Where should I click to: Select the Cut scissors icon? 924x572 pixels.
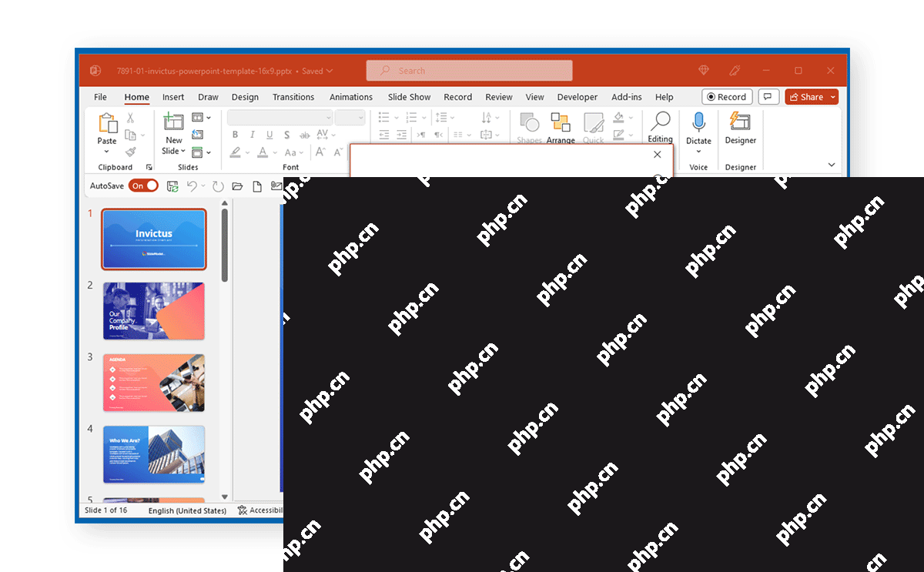coord(130,118)
